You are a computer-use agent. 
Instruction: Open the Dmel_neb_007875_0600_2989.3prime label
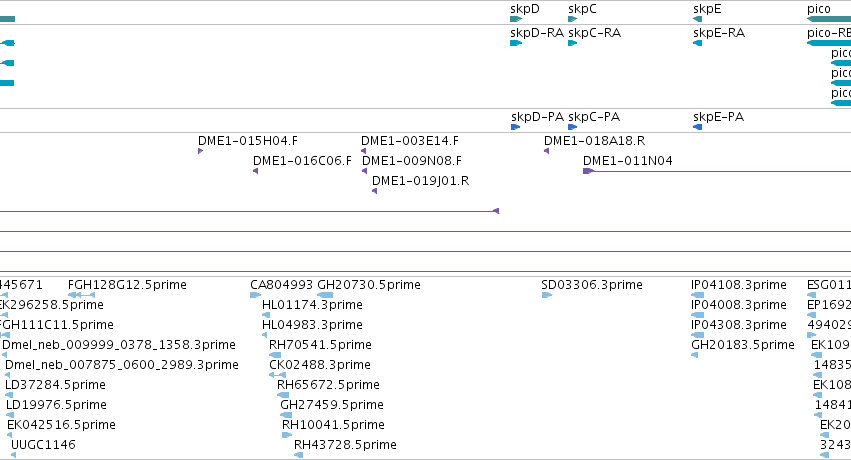pos(122,365)
